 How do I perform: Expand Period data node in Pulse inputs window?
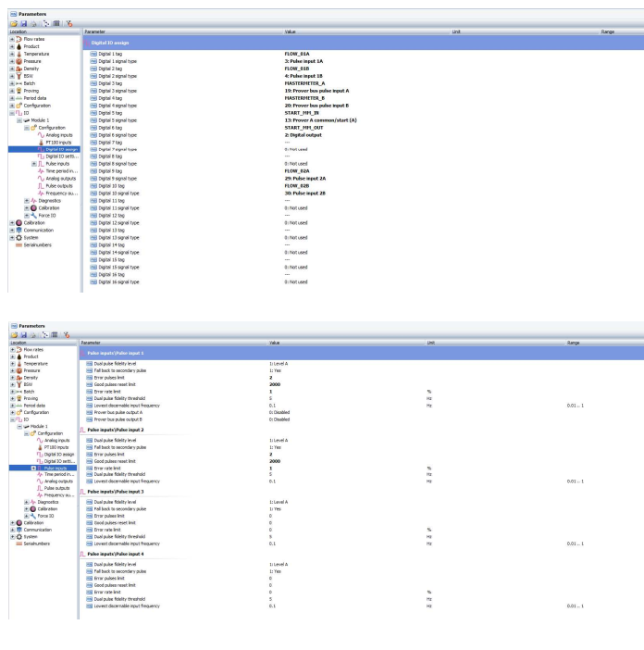(12, 406)
